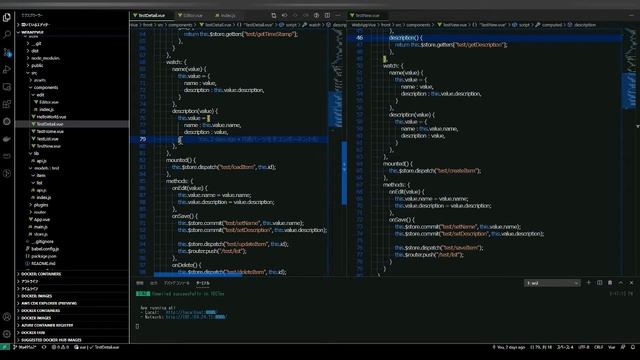
Task: Open the debug console panel tab
Action: coord(177,283)
